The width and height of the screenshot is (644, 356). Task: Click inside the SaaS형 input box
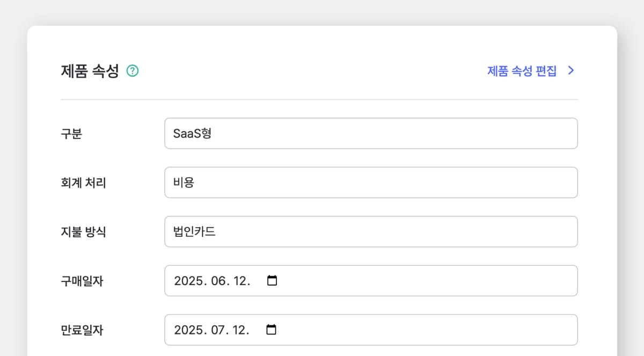point(370,133)
